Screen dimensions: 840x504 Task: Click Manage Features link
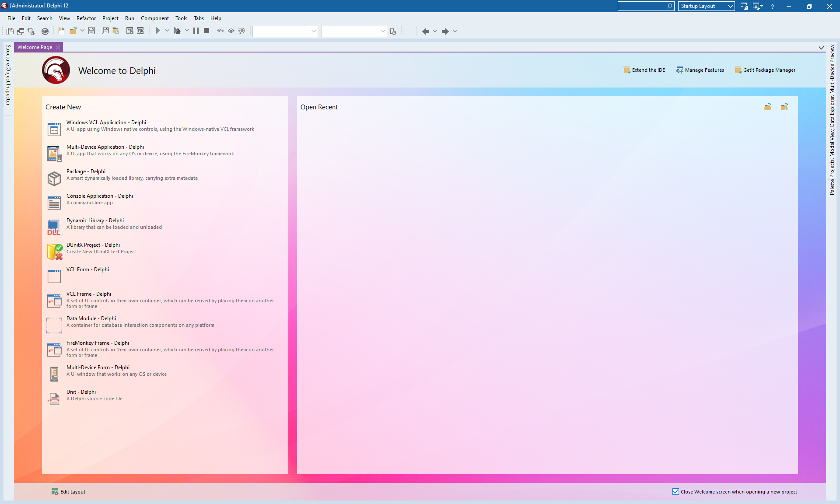click(x=700, y=70)
